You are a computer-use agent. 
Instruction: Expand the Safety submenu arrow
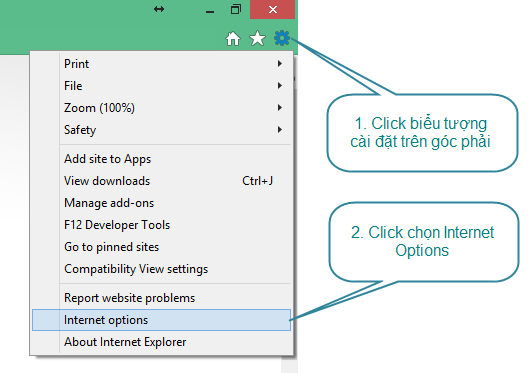pyautogui.click(x=280, y=129)
